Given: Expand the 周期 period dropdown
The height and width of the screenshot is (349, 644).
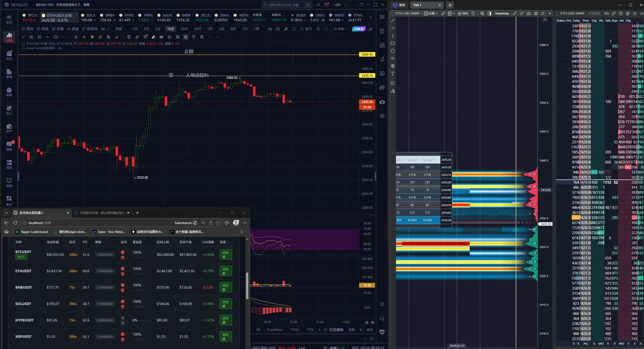Looking at the screenshot, I should (x=120, y=29).
